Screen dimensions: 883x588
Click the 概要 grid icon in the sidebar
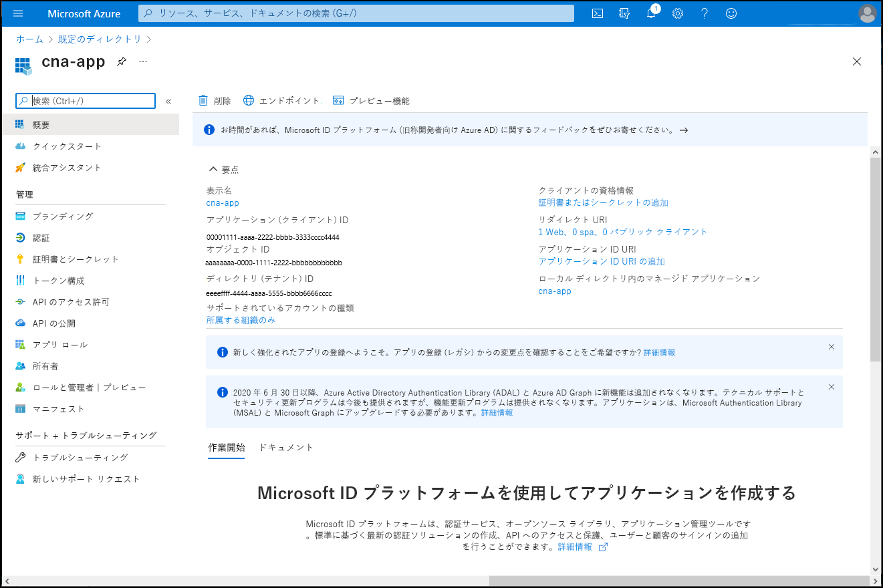click(20, 125)
